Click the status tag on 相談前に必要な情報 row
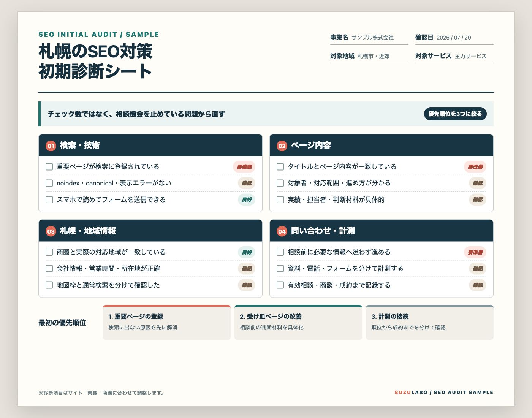Screen dimensions: 532x418 475,252
